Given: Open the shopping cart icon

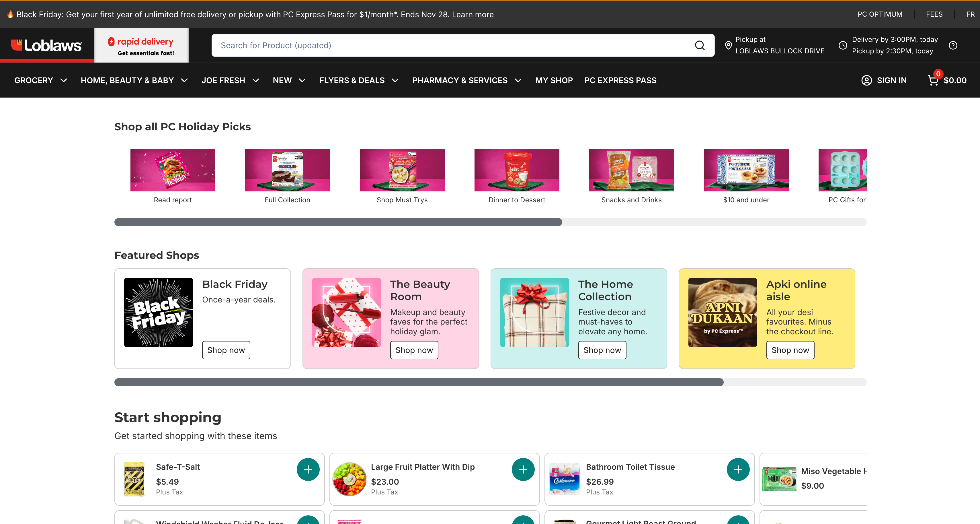Looking at the screenshot, I should 933,80.
